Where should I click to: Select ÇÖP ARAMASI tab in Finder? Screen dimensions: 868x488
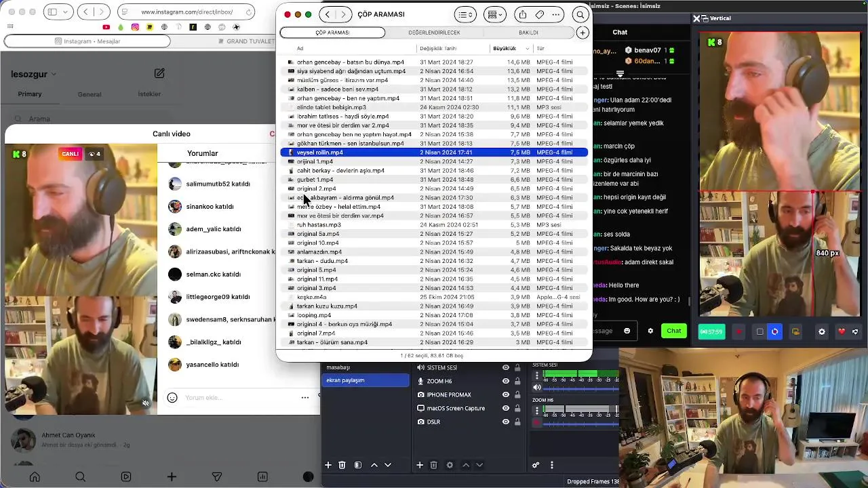(332, 33)
